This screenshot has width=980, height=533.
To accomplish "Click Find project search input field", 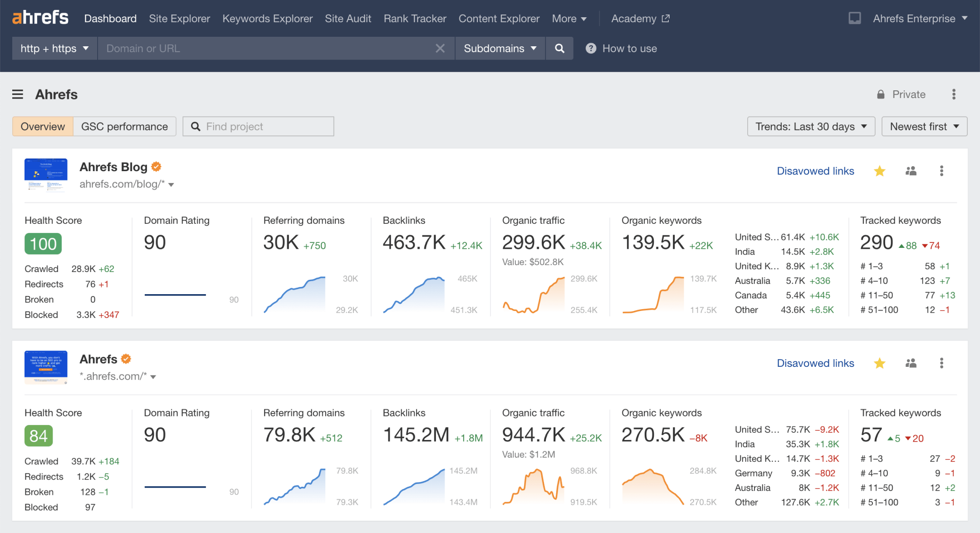I will 259,126.
